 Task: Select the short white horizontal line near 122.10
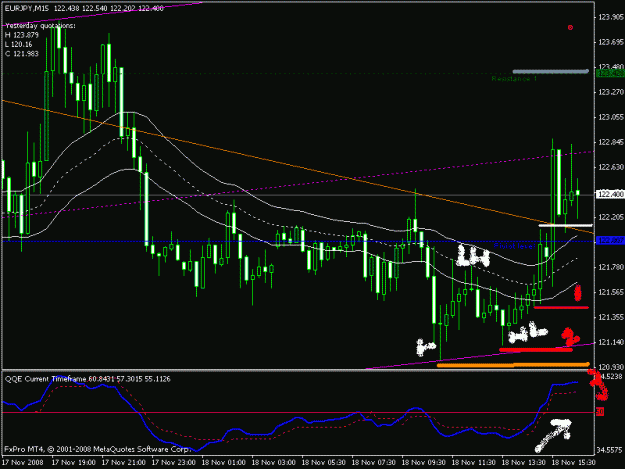565,226
